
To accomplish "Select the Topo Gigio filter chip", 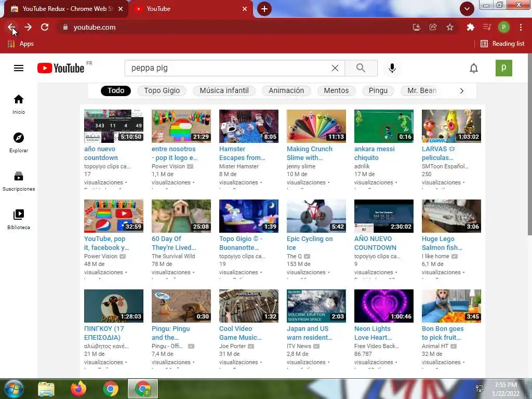I will pos(162,90).
